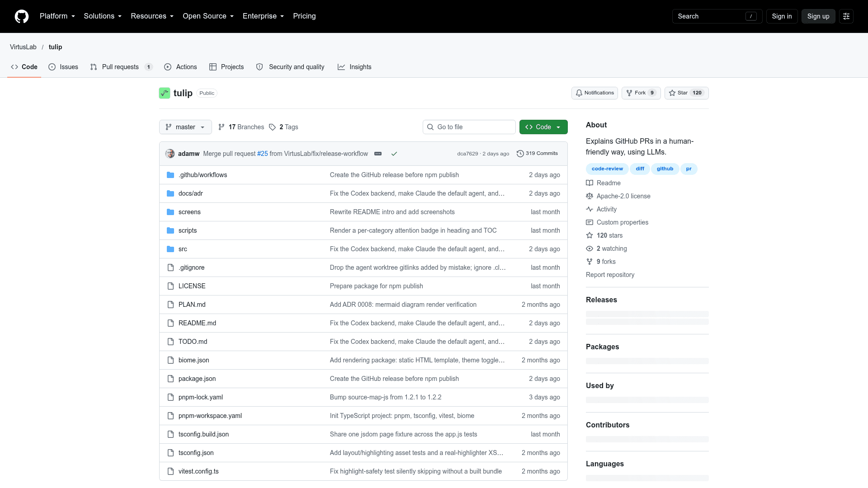This screenshot has width=868, height=488.
Task: Open the Actions tab
Action: click(x=180, y=67)
